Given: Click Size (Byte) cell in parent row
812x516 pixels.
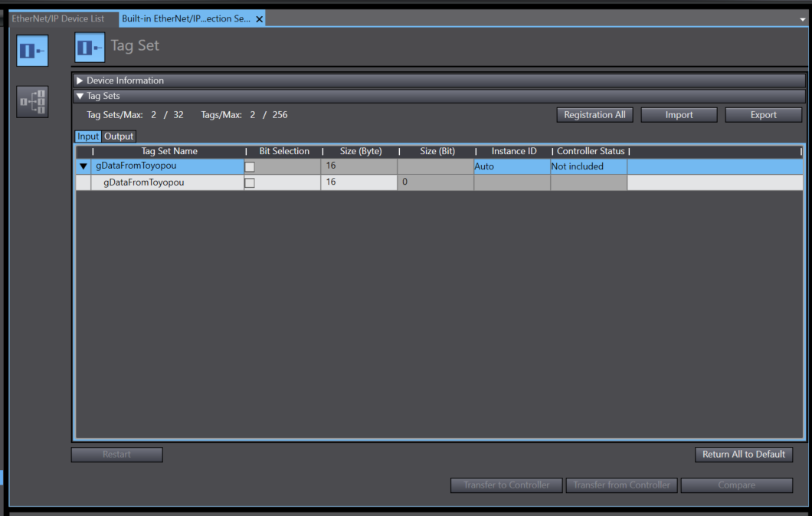Looking at the screenshot, I should (359, 166).
